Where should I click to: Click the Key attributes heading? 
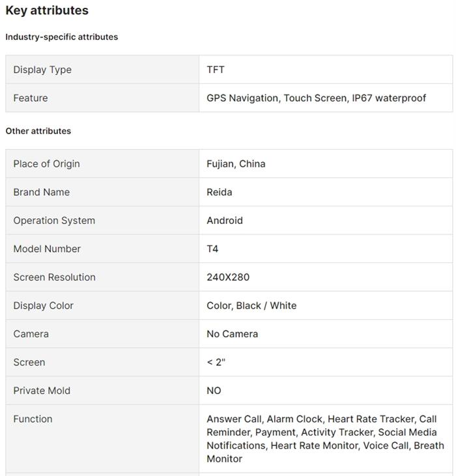point(47,10)
